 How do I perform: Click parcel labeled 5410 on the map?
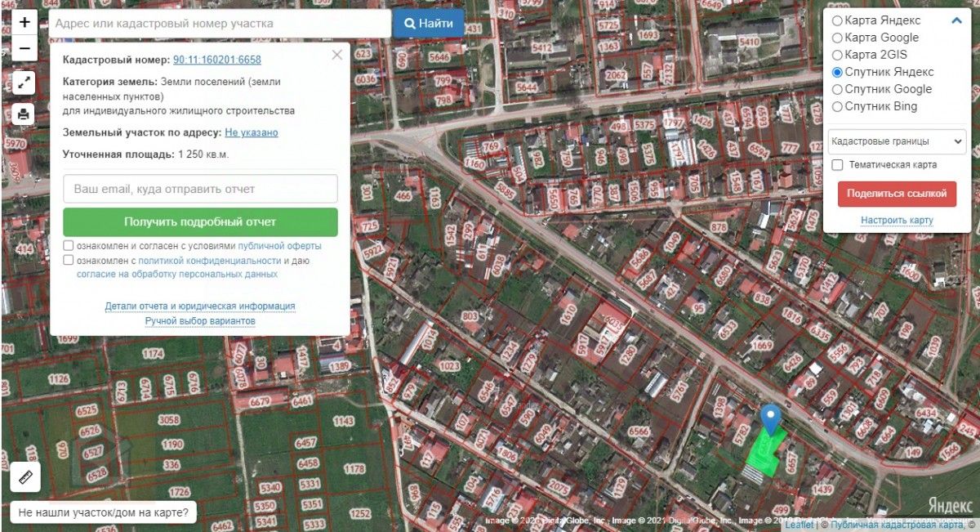pos(749,42)
